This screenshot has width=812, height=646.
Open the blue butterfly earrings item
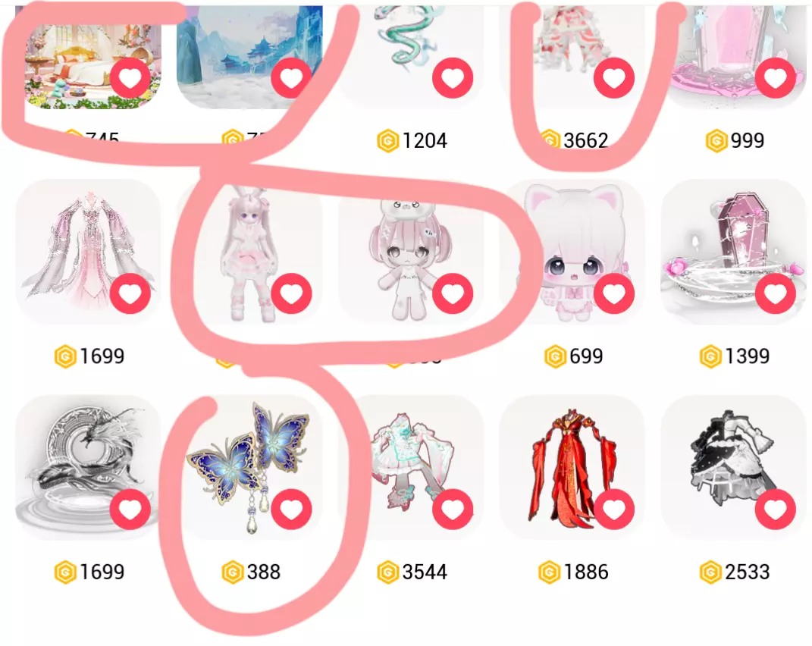(x=249, y=467)
